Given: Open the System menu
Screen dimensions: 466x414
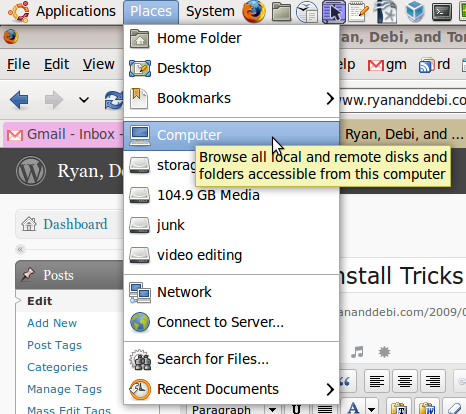Looking at the screenshot, I should click(x=210, y=11).
